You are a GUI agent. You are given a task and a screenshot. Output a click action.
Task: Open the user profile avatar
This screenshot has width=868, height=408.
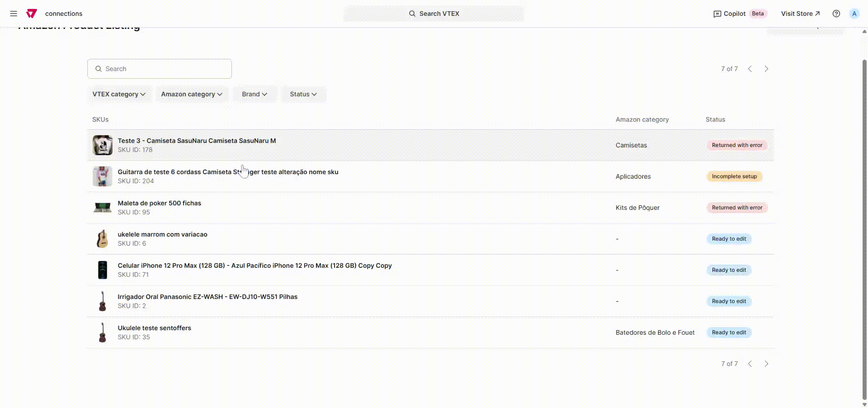[854, 14]
